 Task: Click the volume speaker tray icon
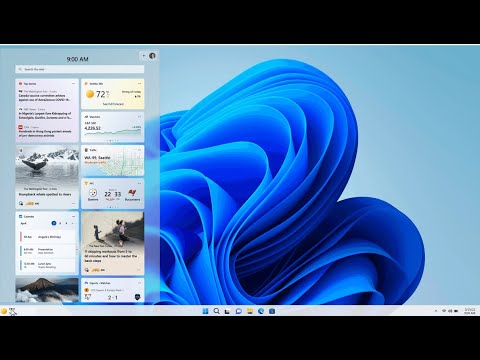pyautogui.click(x=450, y=311)
